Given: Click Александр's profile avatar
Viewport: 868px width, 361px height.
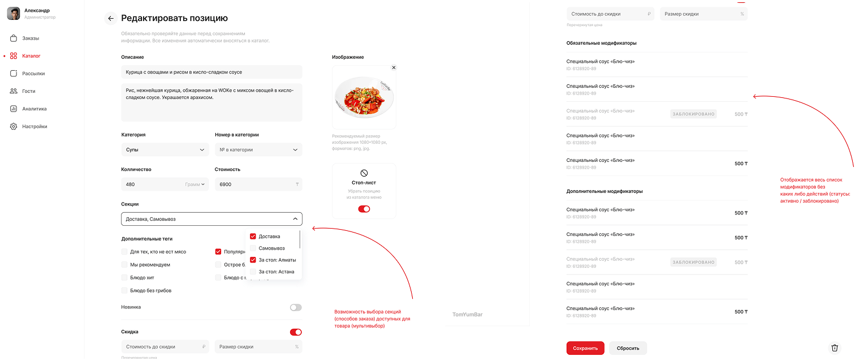Looking at the screenshot, I should 14,13.
